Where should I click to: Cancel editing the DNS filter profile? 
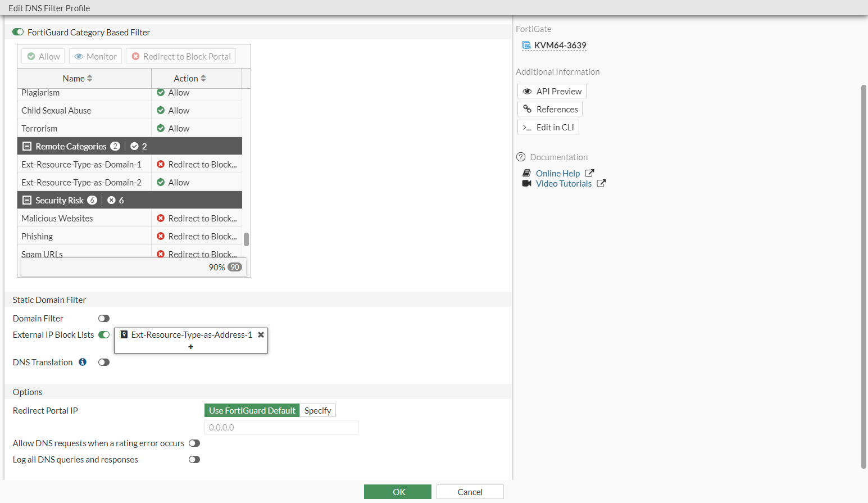[470, 492]
